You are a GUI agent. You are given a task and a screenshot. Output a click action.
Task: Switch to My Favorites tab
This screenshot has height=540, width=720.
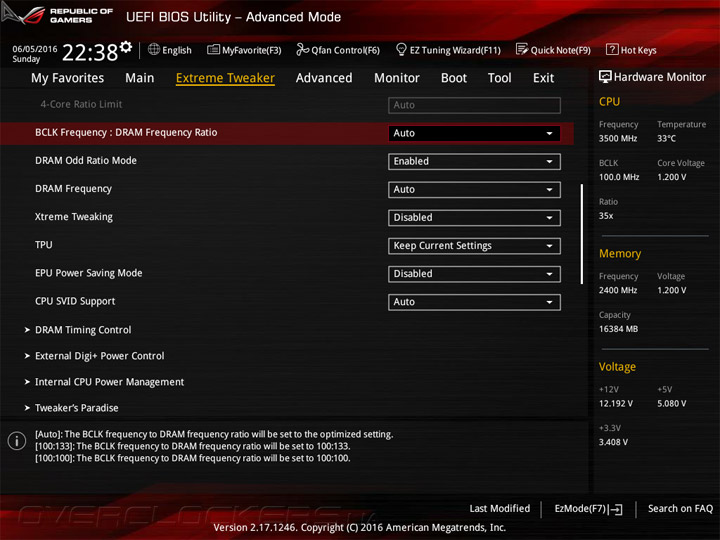pyautogui.click(x=68, y=78)
